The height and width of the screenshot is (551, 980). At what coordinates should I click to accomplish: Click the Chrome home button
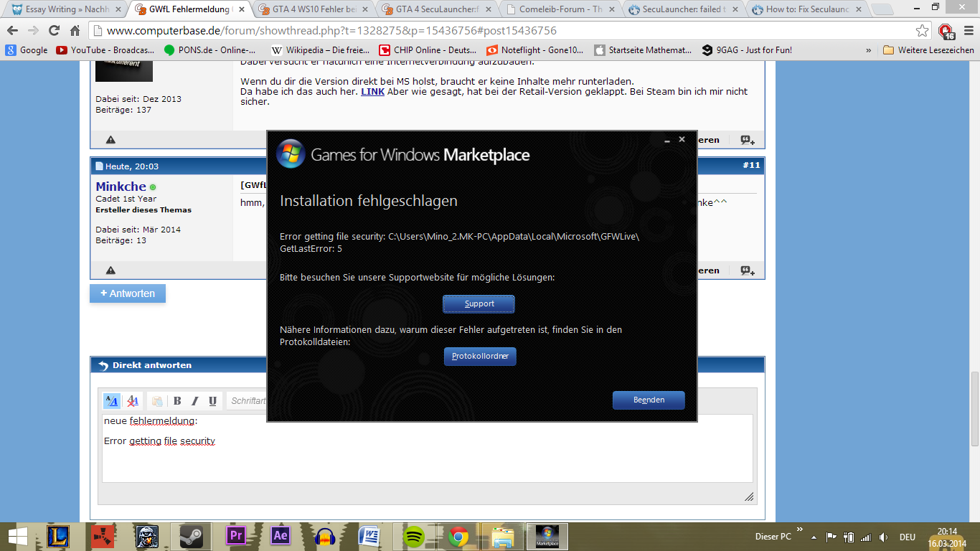[75, 31]
